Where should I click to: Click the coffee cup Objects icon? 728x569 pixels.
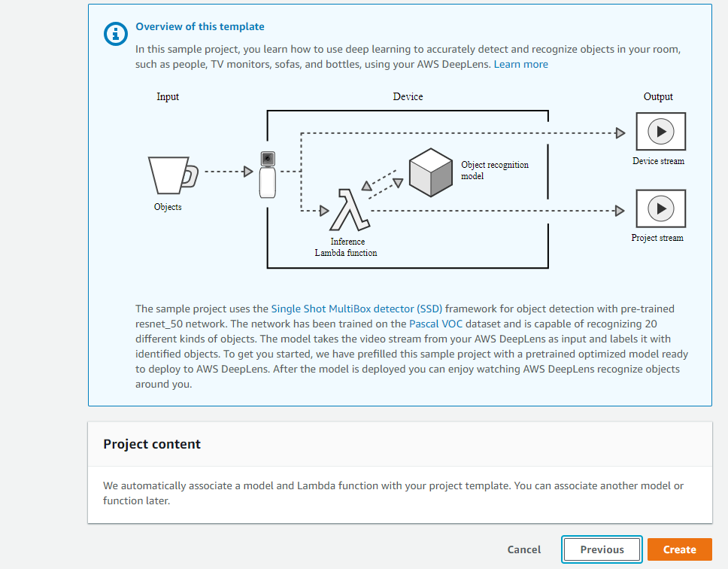tap(172, 175)
